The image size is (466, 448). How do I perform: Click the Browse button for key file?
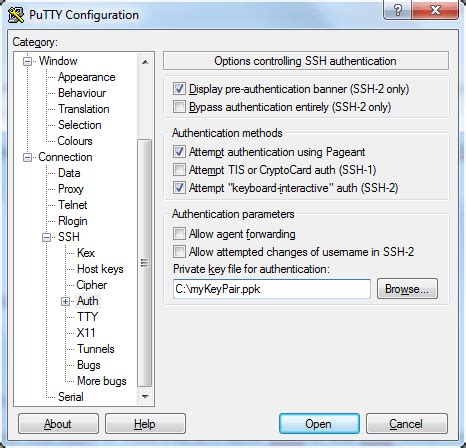click(407, 289)
